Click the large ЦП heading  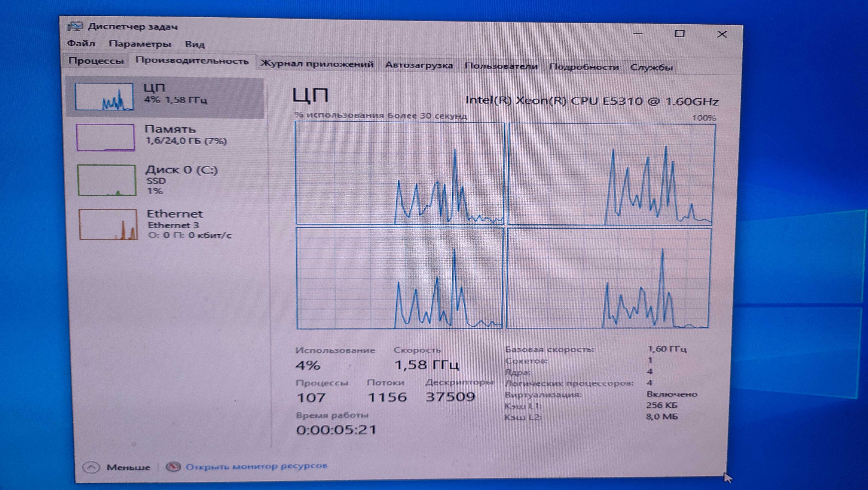310,95
